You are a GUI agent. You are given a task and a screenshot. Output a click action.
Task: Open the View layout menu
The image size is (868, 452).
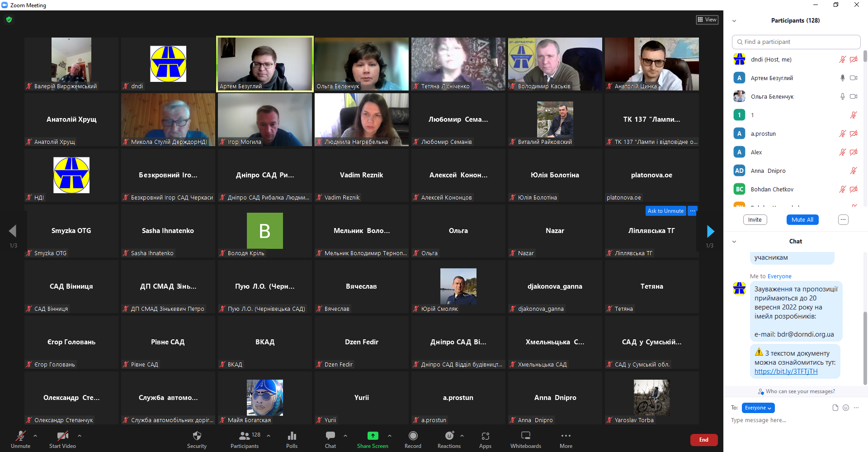[x=707, y=19]
